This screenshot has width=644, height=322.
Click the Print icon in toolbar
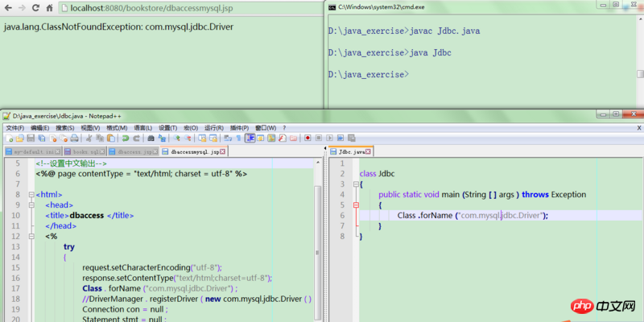coord(75,138)
